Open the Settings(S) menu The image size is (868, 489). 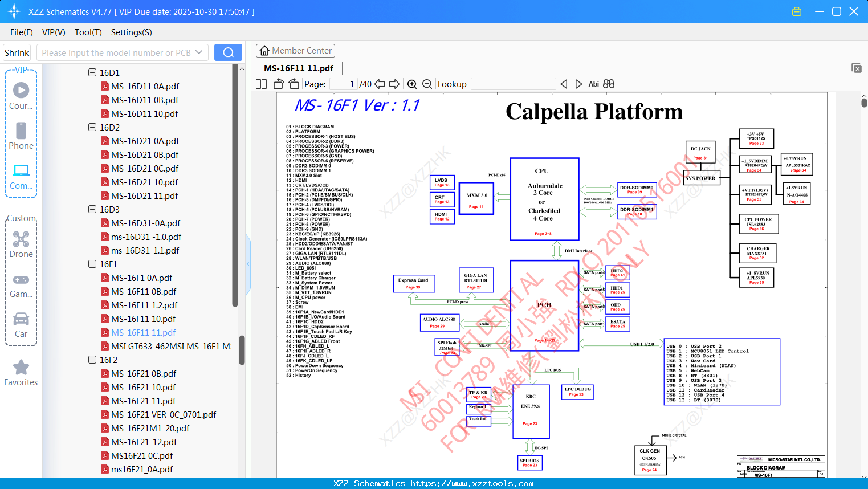132,32
